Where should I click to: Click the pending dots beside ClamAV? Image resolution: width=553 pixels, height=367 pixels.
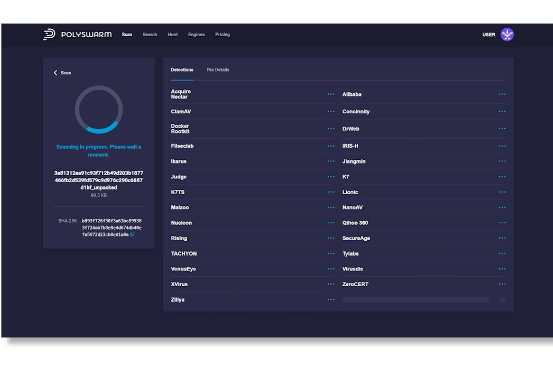(331, 111)
